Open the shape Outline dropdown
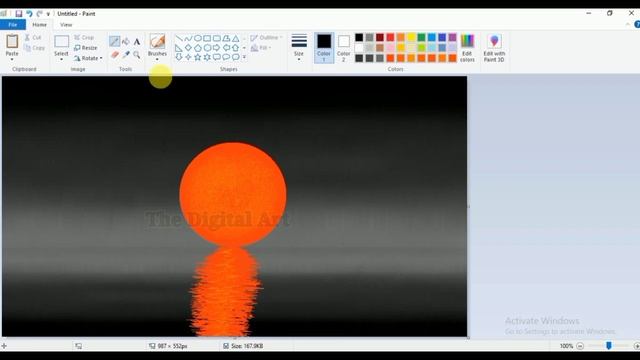 (266, 38)
